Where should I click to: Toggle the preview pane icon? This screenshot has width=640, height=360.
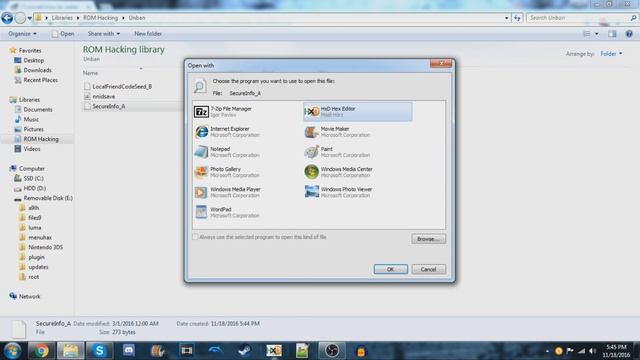[612, 34]
